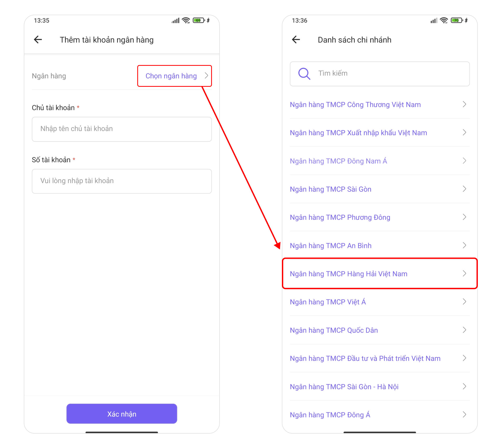Tap chevron on Đầu tư và Phát triển row
This screenshot has height=448, width=503.
464,358
